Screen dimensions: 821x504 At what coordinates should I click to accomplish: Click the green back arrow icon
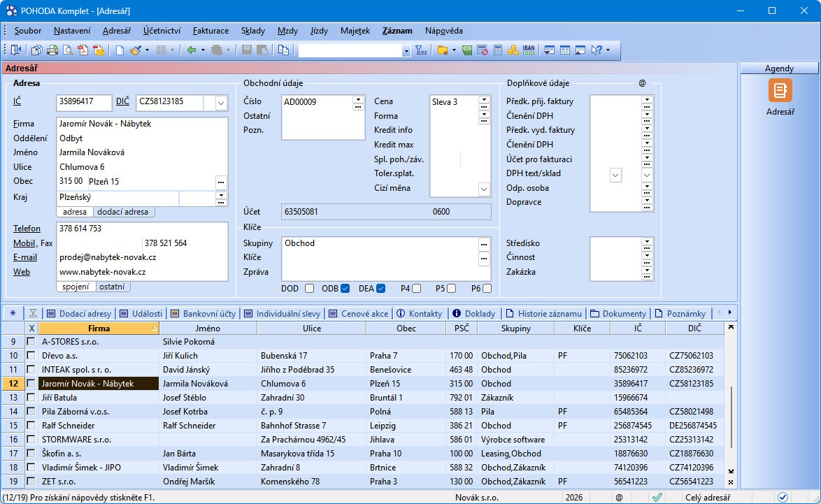click(x=191, y=50)
